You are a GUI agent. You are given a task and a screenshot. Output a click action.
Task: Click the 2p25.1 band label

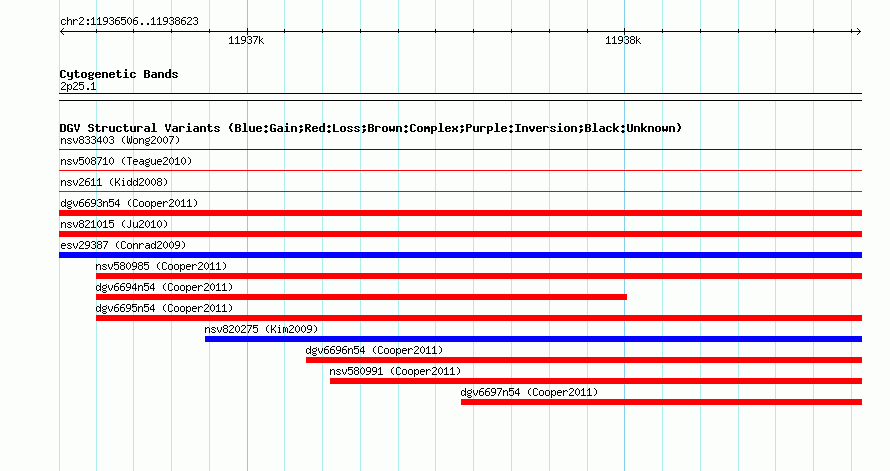(x=78, y=86)
